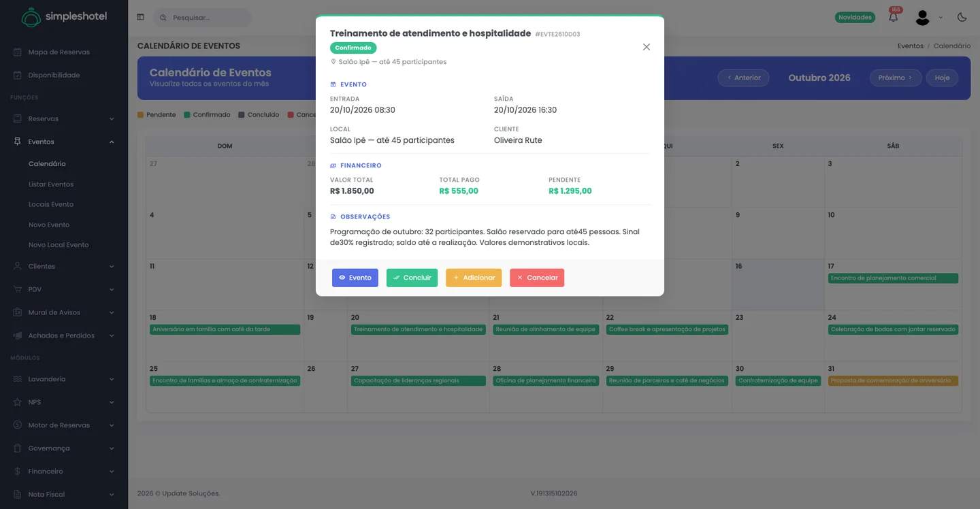Click the PDV cart icon
Screen dimensions: 980x509
coord(18,289)
